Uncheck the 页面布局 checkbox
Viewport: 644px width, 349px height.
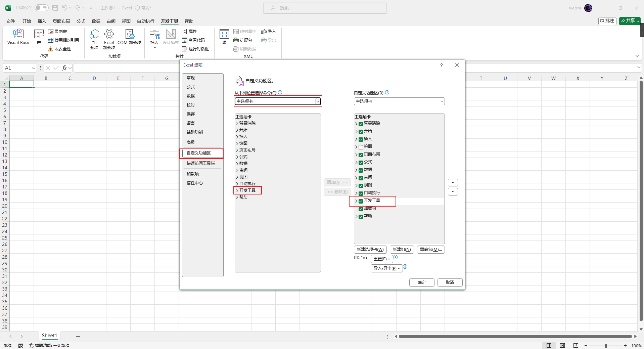pos(361,155)
